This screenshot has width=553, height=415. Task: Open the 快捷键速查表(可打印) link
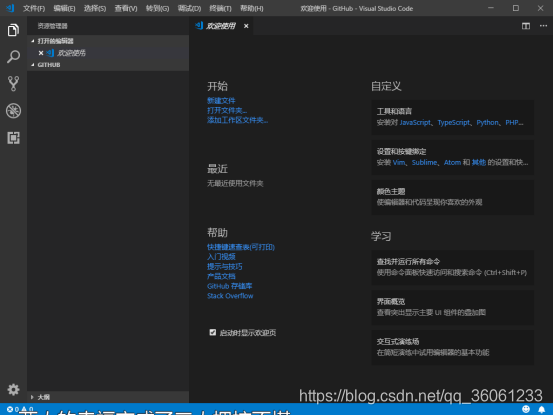pyautogui.click(x=241, y=247)
